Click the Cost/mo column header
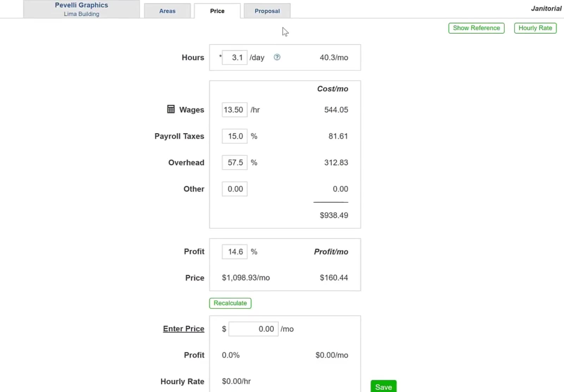The width and height of the screenshot is (564, 392). click(x=332, y=89)
